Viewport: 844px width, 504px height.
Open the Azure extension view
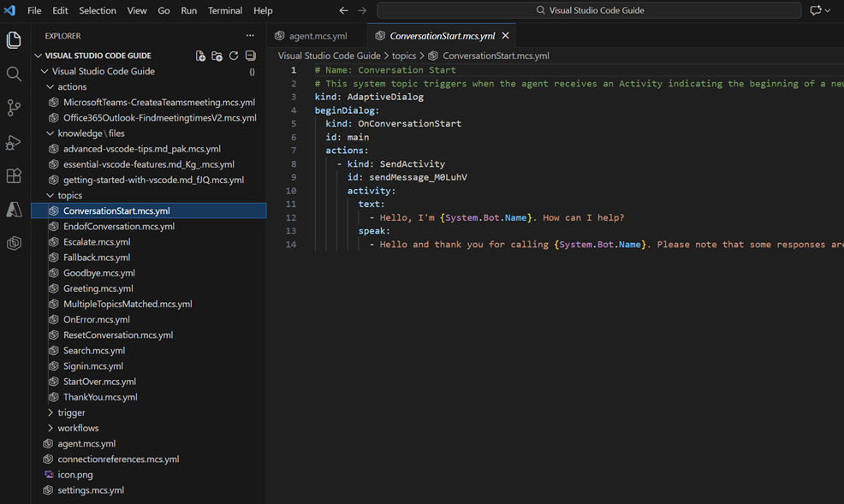click(14, 210)
